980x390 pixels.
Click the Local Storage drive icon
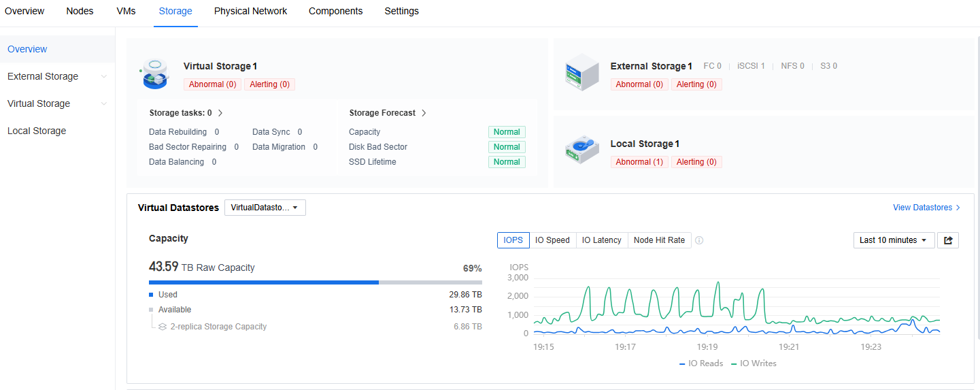[x=581, y=150]
